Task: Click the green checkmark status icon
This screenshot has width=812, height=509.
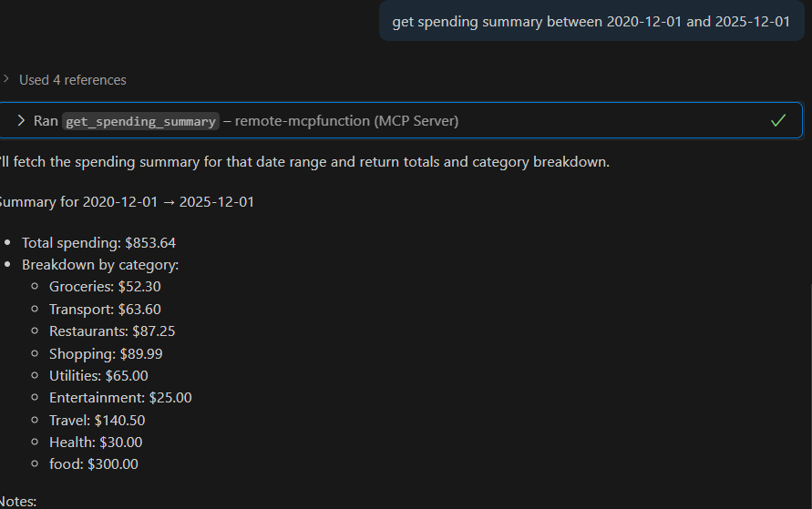Action: point(777,120)
